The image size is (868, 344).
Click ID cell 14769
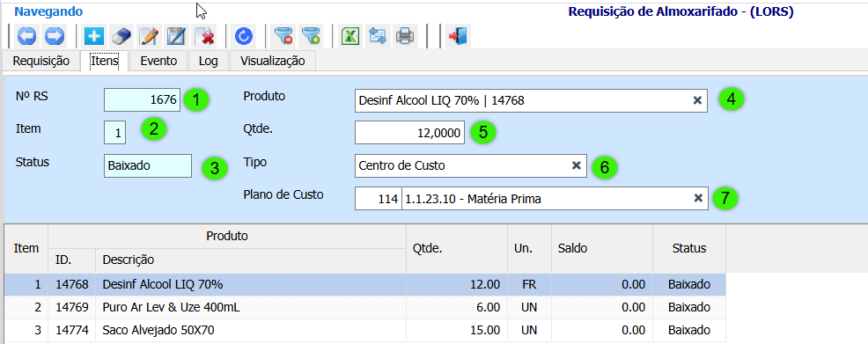click(72, 307)
